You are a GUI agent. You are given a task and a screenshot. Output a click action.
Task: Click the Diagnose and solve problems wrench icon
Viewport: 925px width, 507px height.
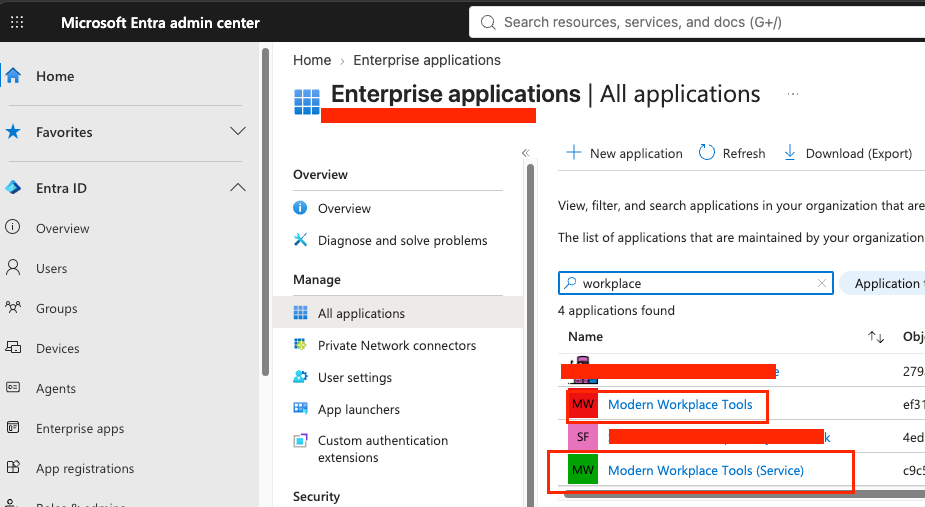pos(300,240)
